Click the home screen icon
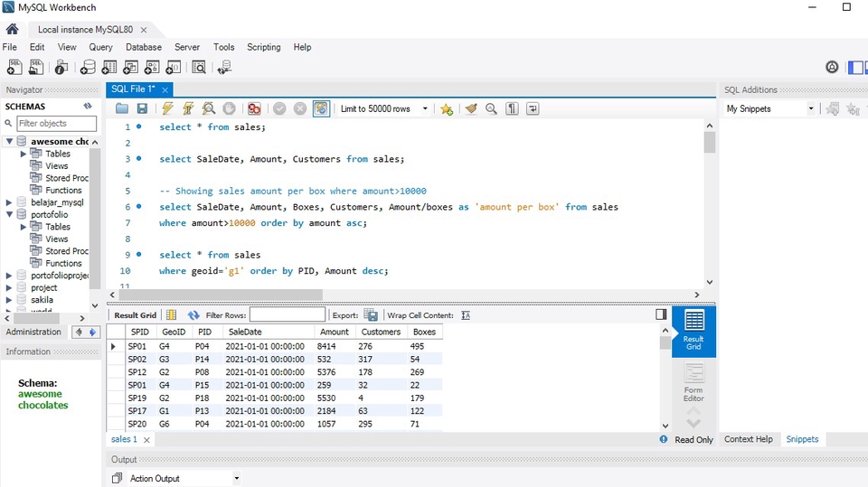 point(12,29)
